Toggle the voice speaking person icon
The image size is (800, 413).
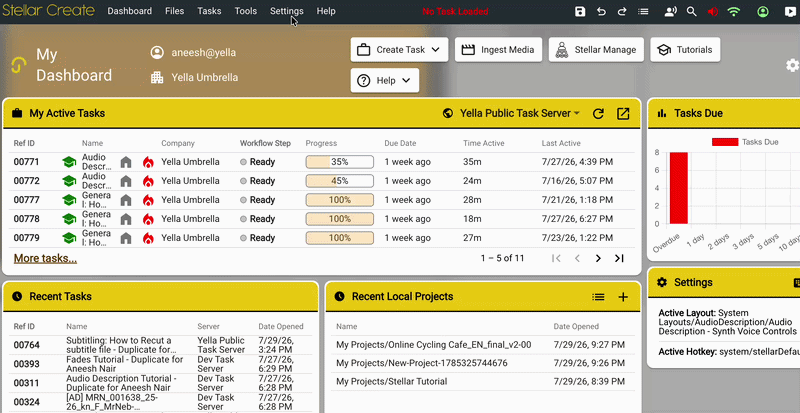(x=670, y=11)
